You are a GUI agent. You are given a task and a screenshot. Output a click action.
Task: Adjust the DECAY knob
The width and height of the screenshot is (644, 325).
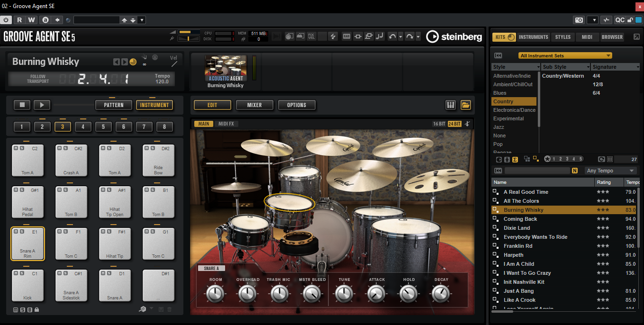click(441, 294)
